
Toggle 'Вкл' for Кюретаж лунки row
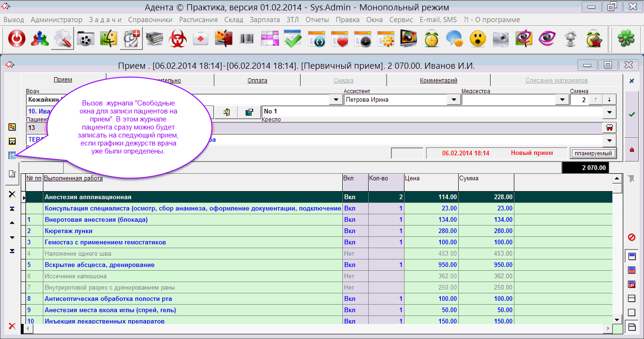pos(350,231)
